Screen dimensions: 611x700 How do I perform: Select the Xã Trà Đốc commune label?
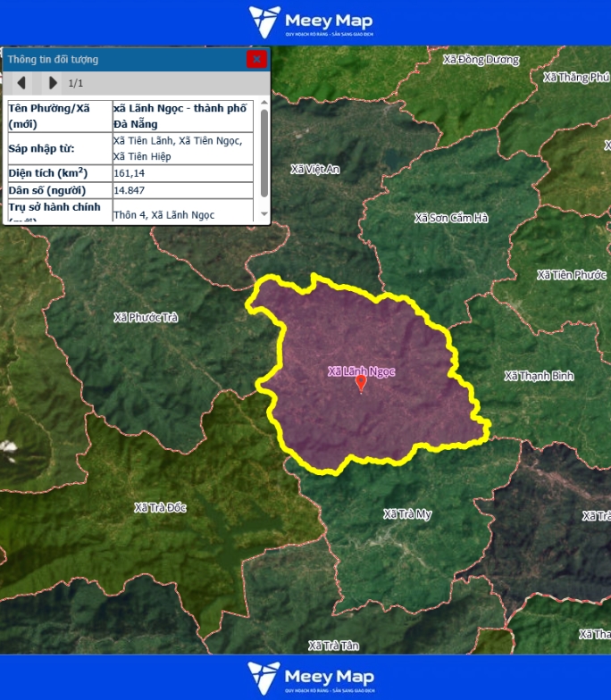click(161, 507)
